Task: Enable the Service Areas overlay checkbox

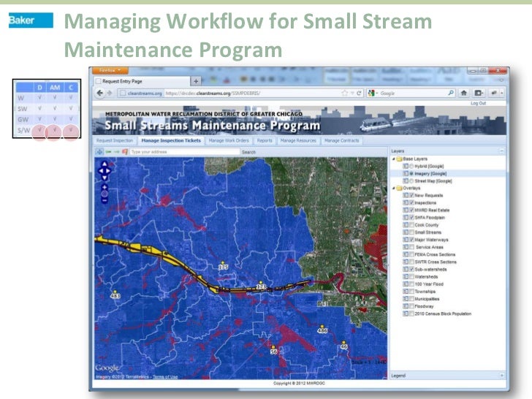Action: [x=411, y=247]
